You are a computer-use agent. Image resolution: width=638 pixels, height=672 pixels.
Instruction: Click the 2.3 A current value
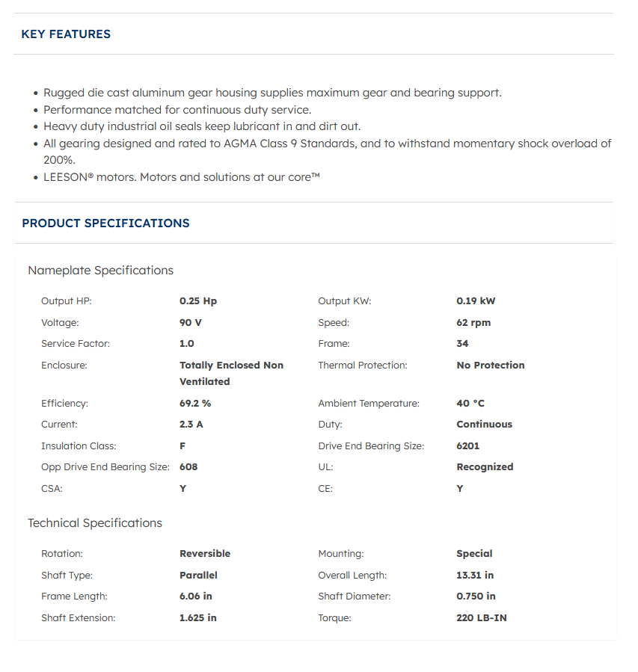pyautogui.click(x=191, y=425)
